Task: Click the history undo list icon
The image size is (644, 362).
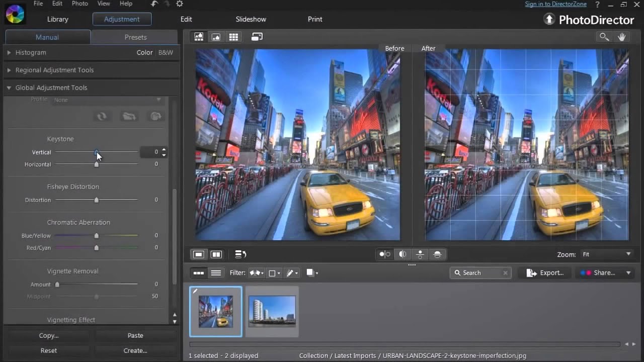Action: (240, 254)
